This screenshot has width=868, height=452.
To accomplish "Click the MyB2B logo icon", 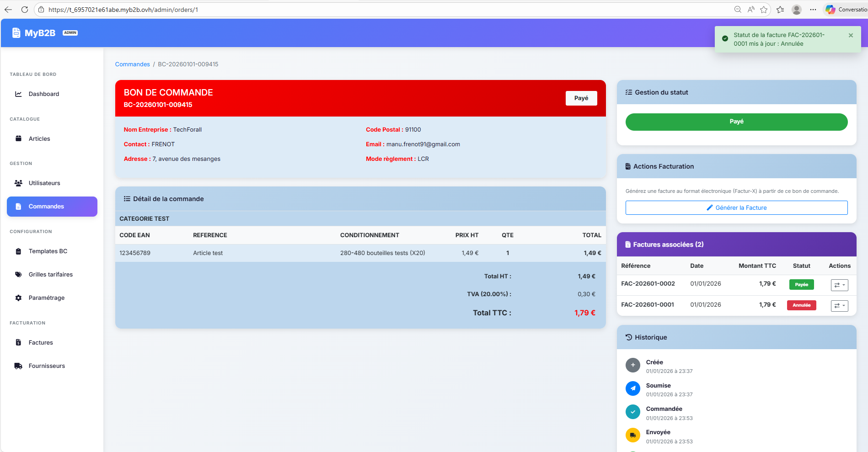I will coord(16,33).
